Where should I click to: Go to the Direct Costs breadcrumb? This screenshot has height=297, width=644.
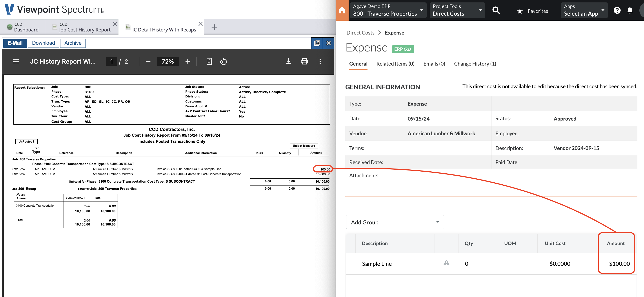pyautogui.click(x=360, y=33)
